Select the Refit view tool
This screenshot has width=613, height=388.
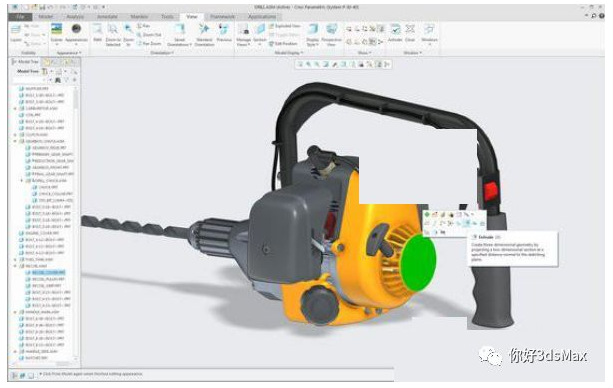click(97, 32)
